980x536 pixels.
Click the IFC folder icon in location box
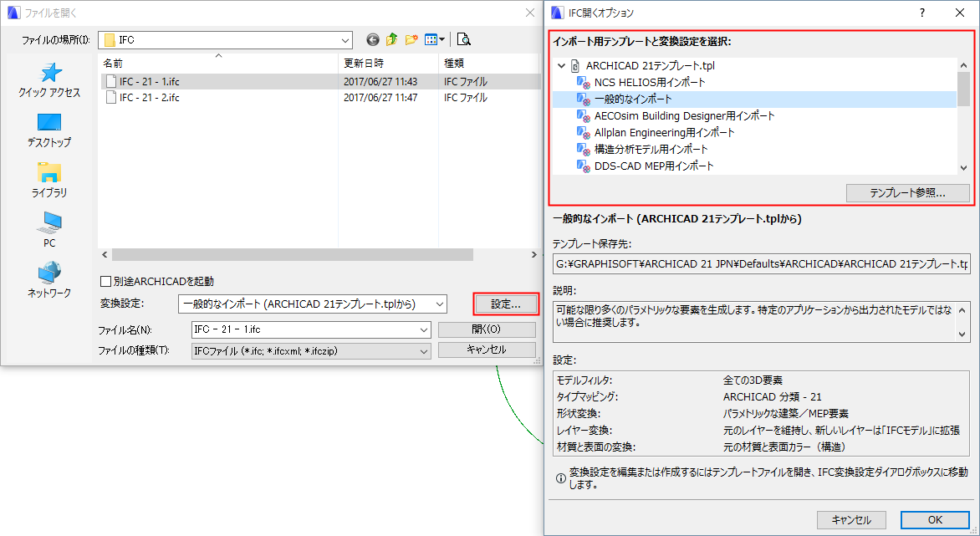tap(110, 40)
